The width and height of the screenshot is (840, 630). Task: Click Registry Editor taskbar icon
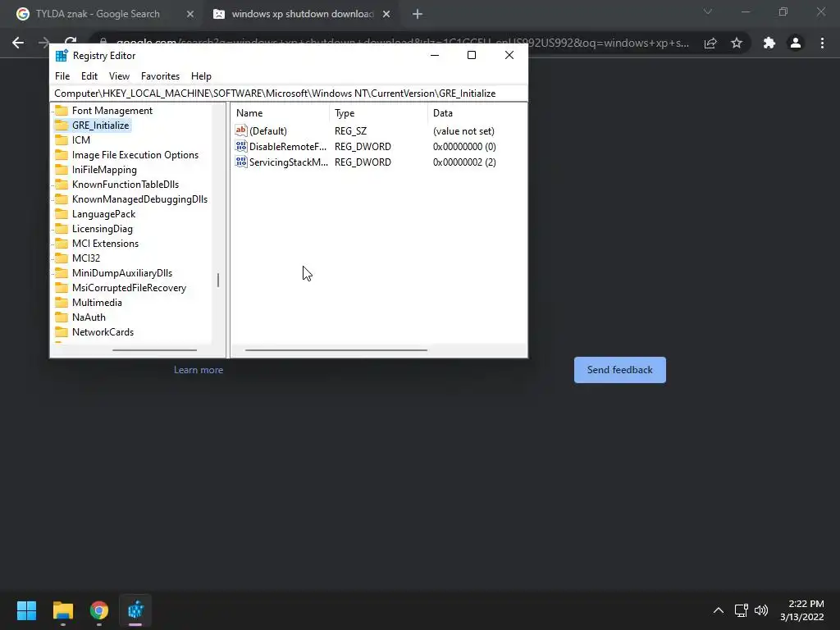[x=135, y=610]
